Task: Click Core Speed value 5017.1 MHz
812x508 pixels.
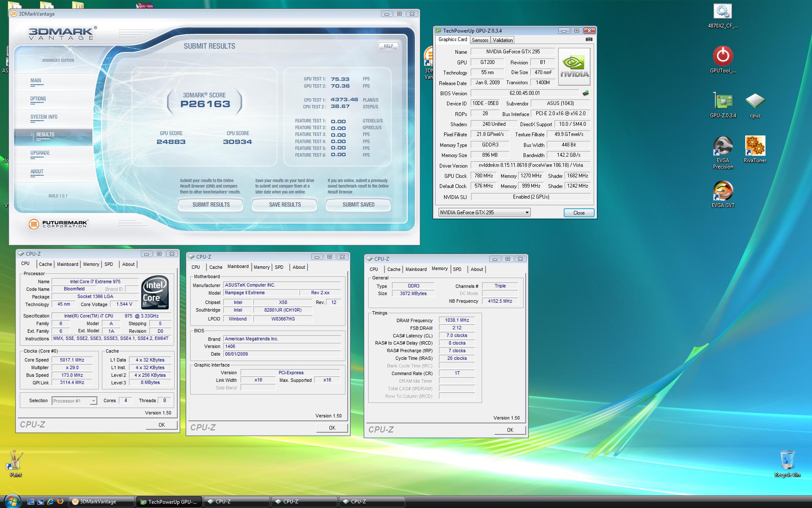Action: 72,360
